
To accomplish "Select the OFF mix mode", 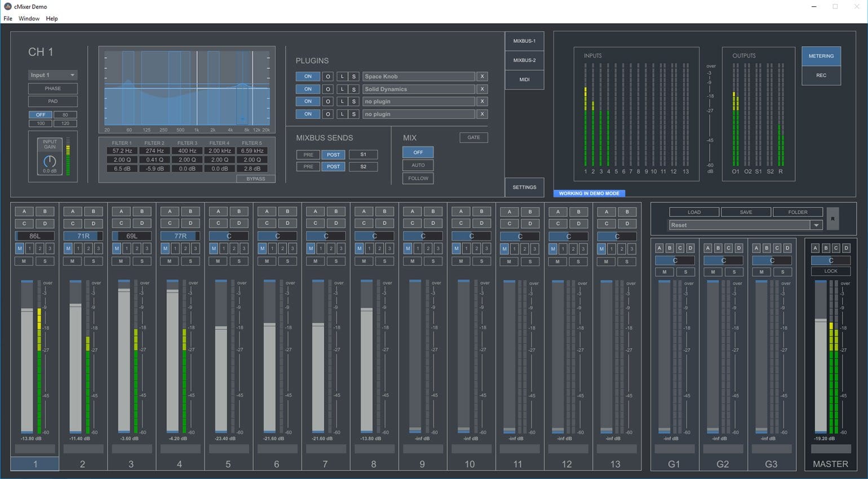I will 418,152.
